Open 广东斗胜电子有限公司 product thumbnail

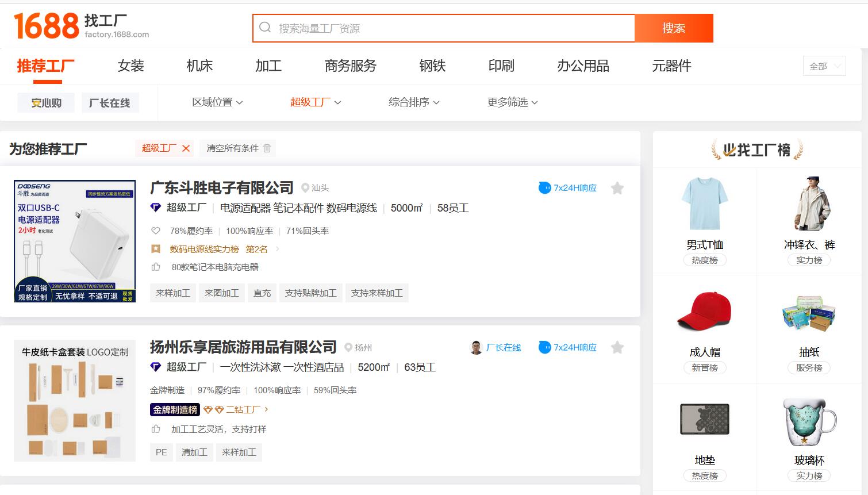tap(75, 241)
